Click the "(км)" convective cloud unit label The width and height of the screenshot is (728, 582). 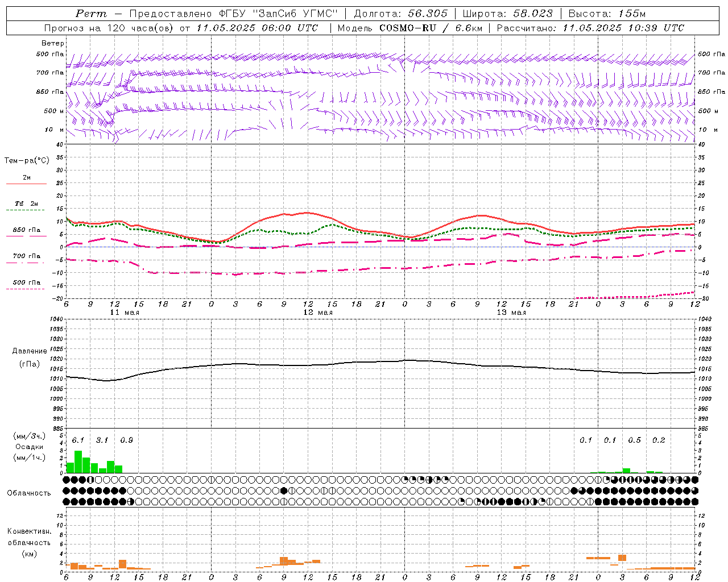click(x=30, y=554)
